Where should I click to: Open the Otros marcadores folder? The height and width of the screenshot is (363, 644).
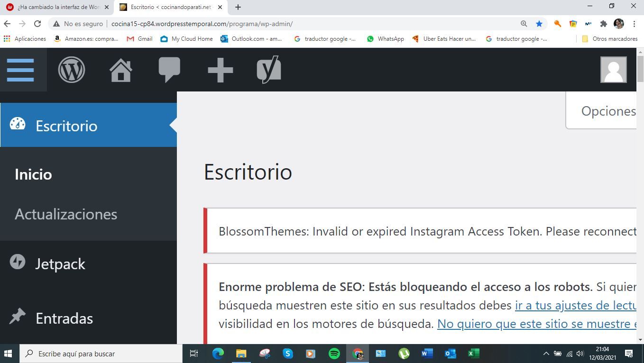pos(609,39)
